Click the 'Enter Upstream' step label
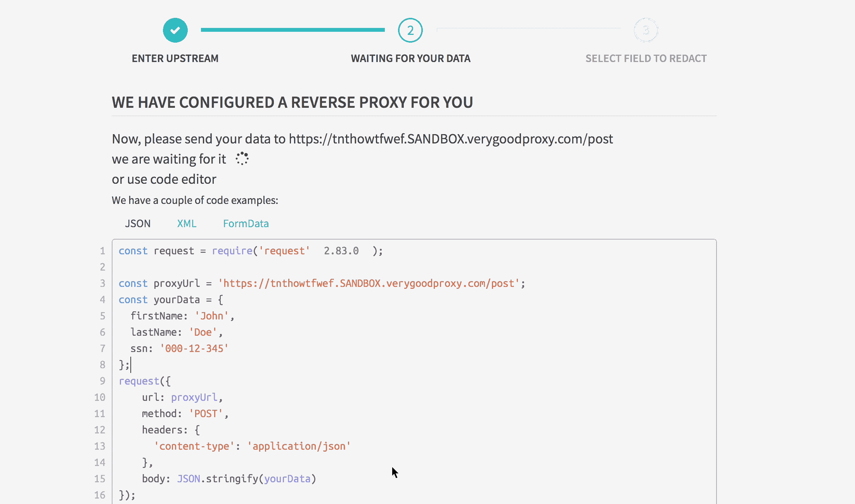 tap(175, 59)
